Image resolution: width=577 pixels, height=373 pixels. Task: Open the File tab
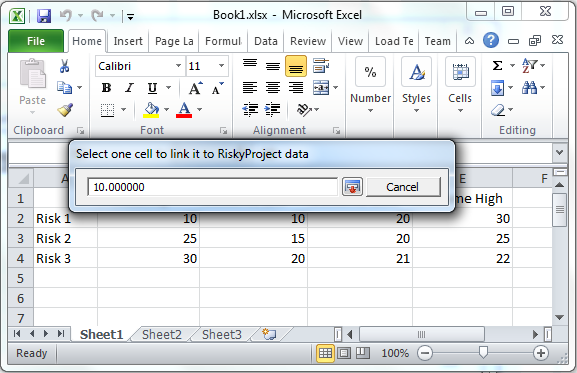pos(35,41)
